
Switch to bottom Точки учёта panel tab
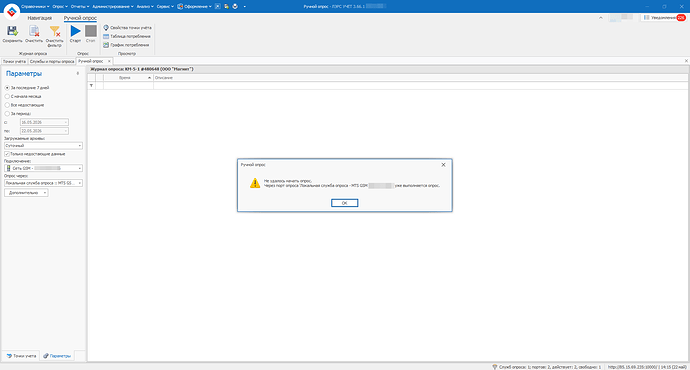(x=21, y=356)
